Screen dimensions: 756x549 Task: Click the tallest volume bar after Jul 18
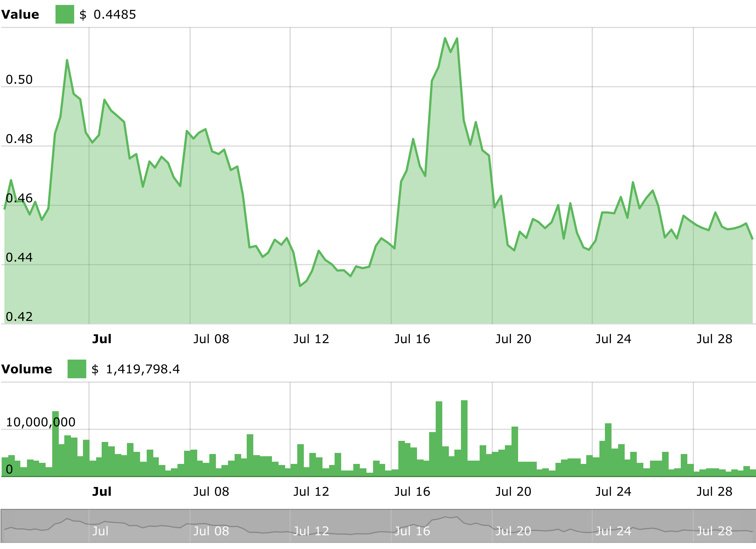[464, 438]
